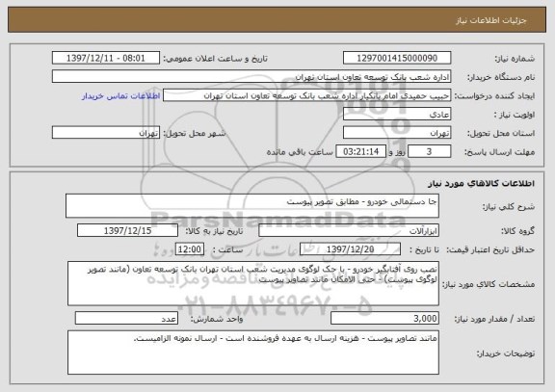Click the شماره نیاز label
Screen dimensions: 555x392
[515, 59]
